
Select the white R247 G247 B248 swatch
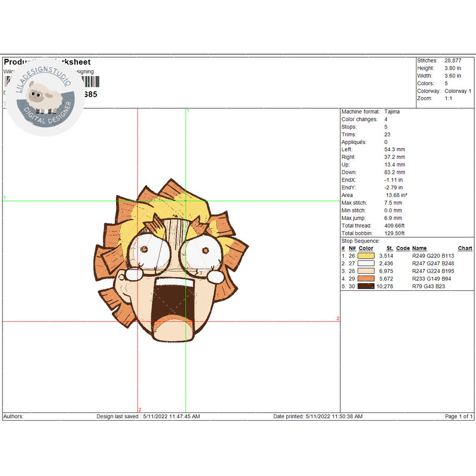point(366,263)
